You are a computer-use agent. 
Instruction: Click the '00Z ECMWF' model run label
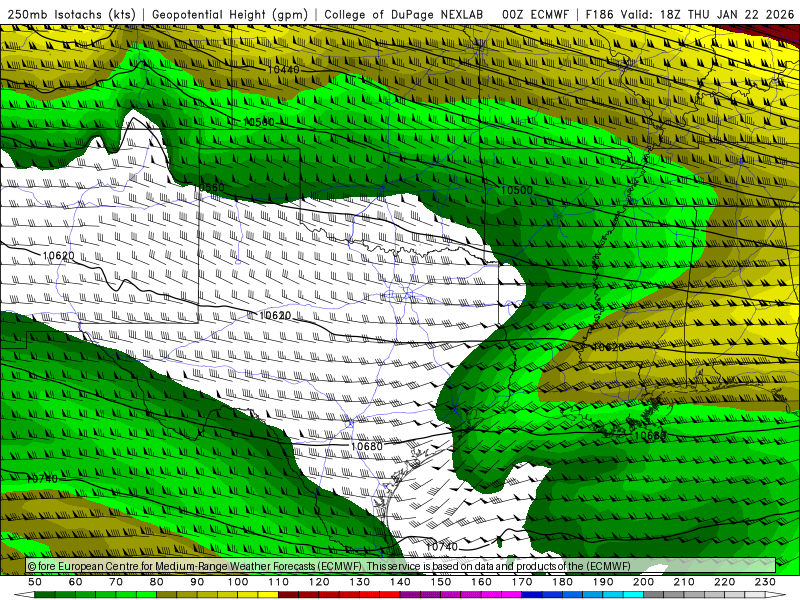click(535, 14)
